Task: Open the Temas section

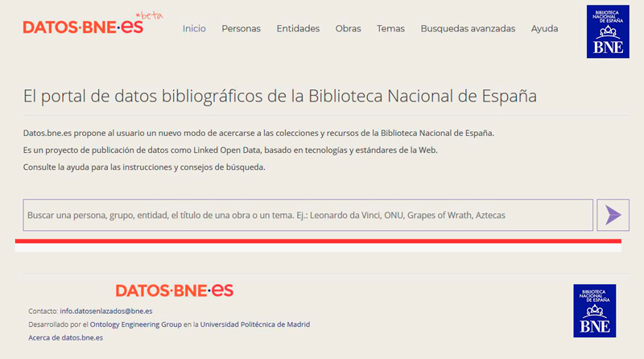Action: click(391, 29)
